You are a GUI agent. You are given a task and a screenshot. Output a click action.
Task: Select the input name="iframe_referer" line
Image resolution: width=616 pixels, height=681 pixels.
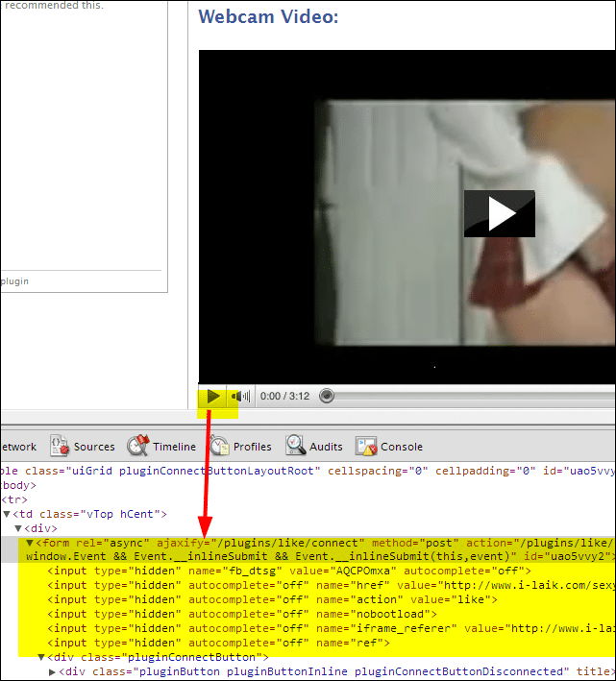pos(332,628)
